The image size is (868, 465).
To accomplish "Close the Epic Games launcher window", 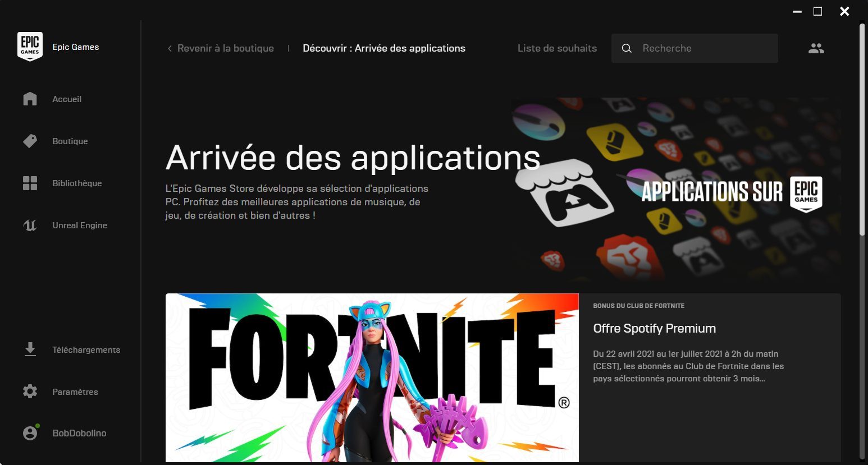I will [844, 11].
